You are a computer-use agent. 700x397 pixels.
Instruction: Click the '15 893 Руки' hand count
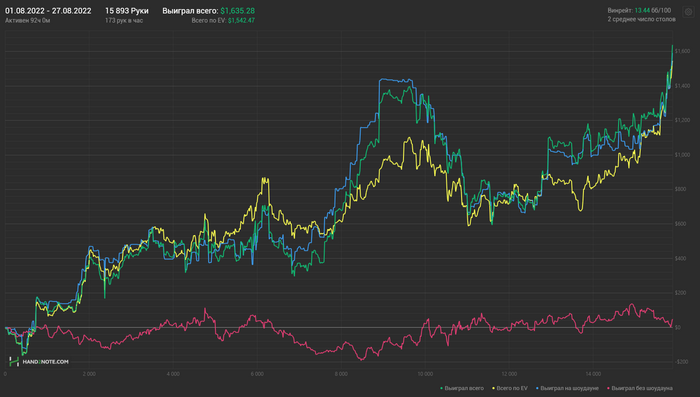127,11
